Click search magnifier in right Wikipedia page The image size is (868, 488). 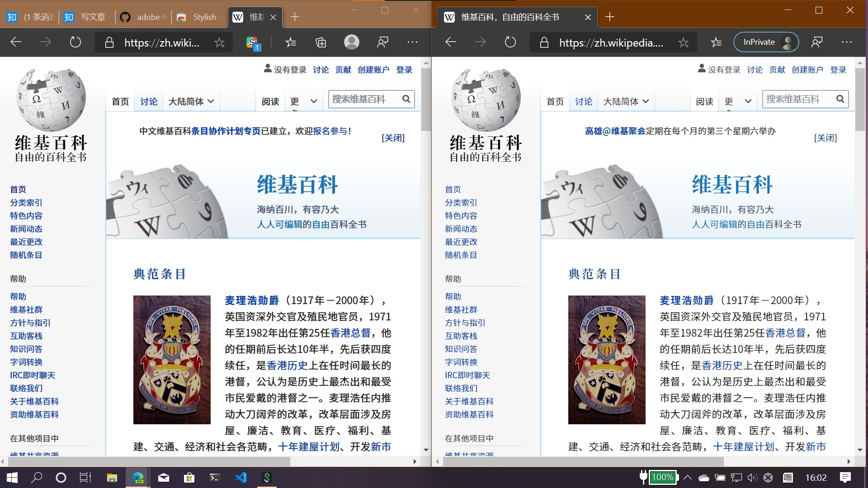840,99
